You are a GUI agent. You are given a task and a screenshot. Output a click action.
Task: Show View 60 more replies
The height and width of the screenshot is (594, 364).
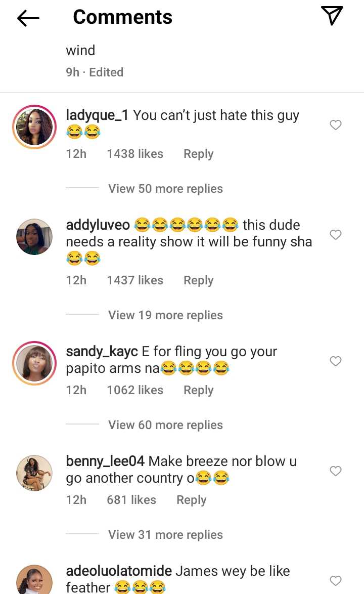(x=165, y=425)
